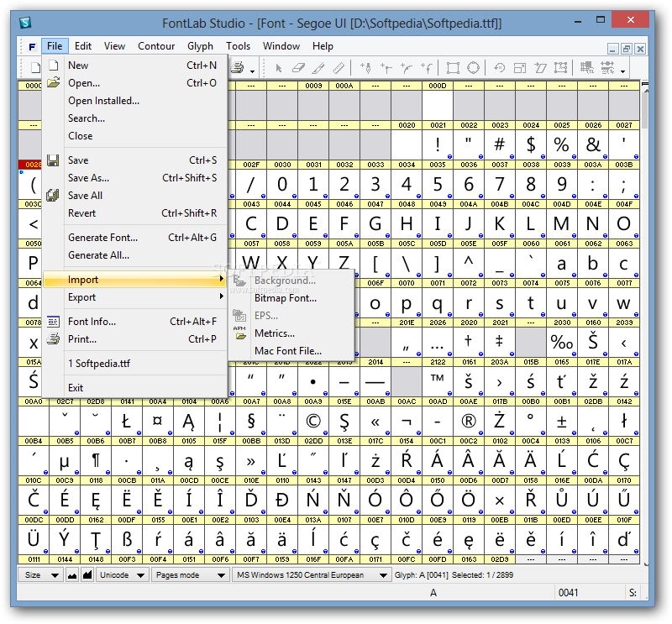Click the FontLab application icon in title bar
Screen dimensions: 672x624
click(25, 23)
